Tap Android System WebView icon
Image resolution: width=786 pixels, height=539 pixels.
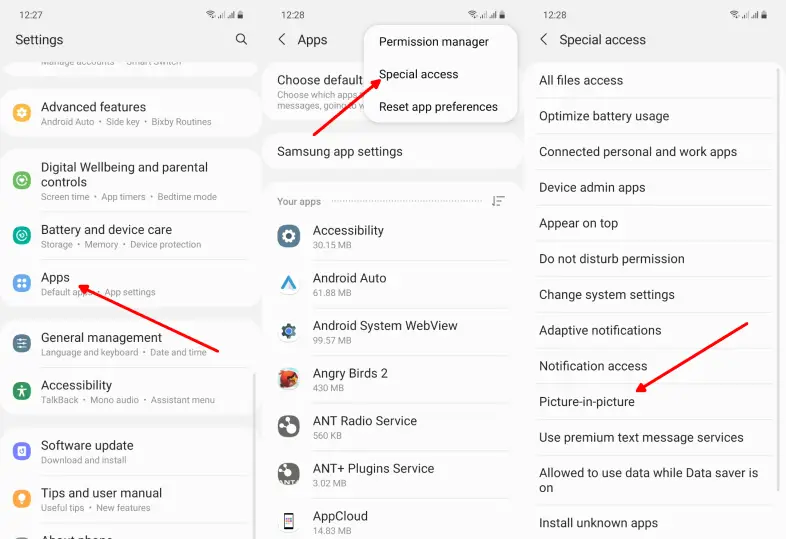(x=289, y=331)
